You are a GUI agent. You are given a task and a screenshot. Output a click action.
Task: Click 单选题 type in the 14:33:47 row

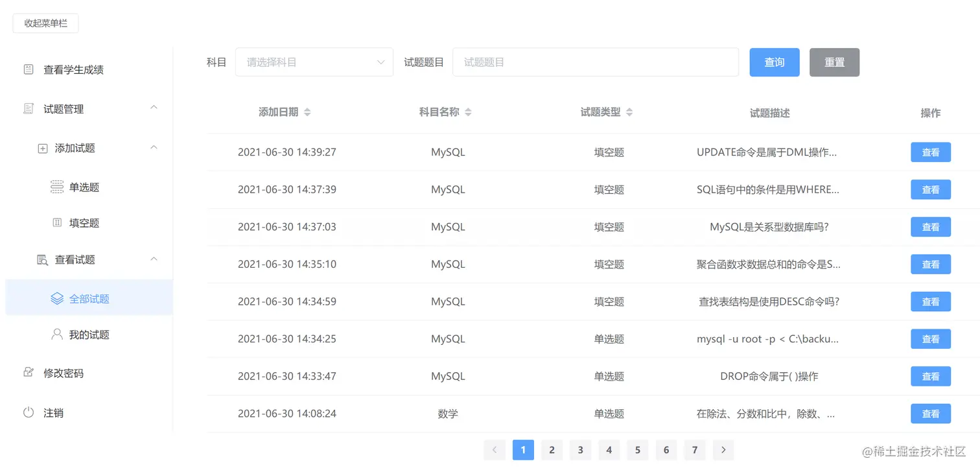coord(609,376)
